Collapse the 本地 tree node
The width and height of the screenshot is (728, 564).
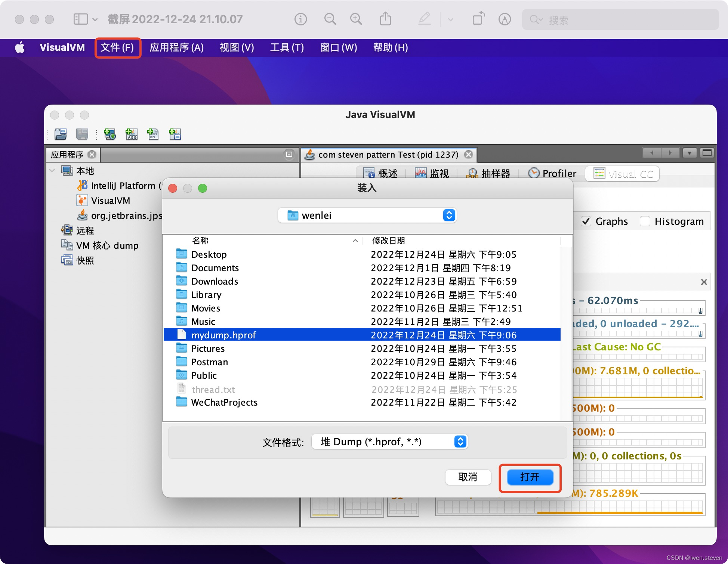point(52,171)
